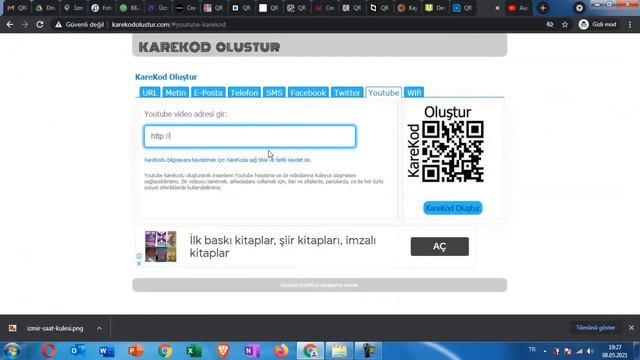The width and height of the screenshot is (640, 360).
Task: Expand the izmir-saat-kulesi.png download options arrow
Action: [x=99, y=328]
